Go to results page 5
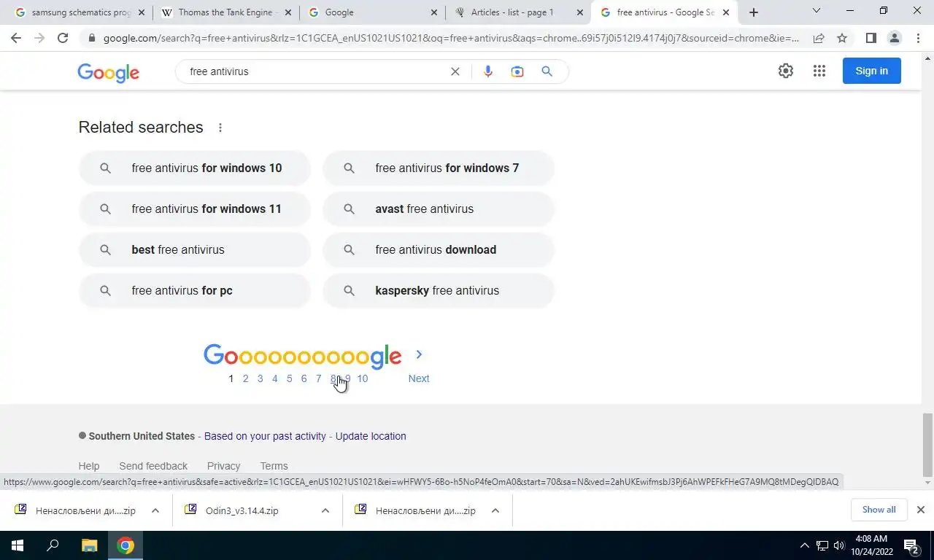 coord(289,378)
